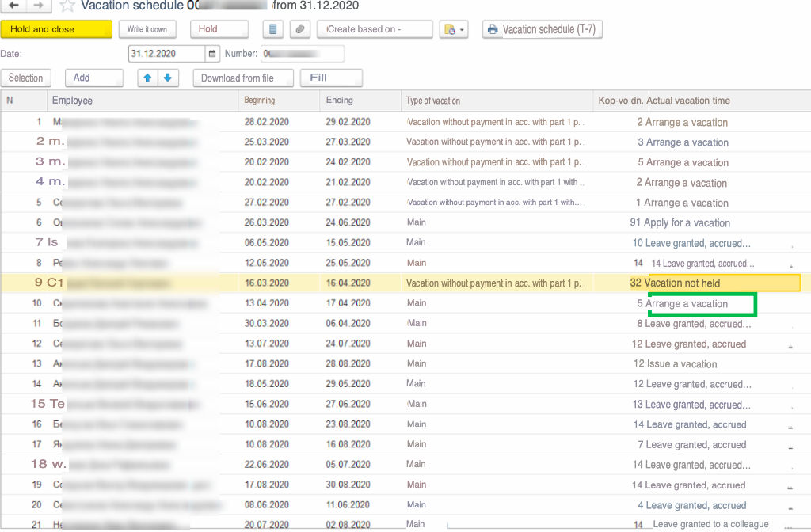Select beginning date 13.07.2020 in row 12
Screen dimensions: 811x532
267,344
